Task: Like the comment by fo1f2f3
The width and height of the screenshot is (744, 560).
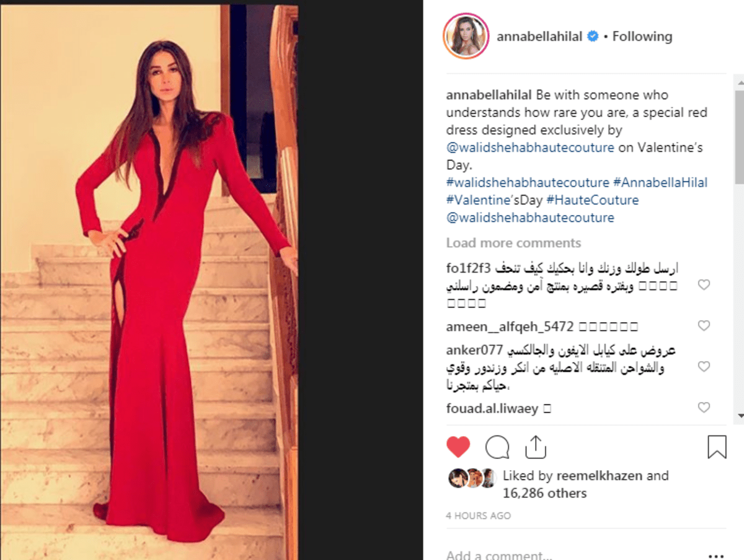Action: 704,285
